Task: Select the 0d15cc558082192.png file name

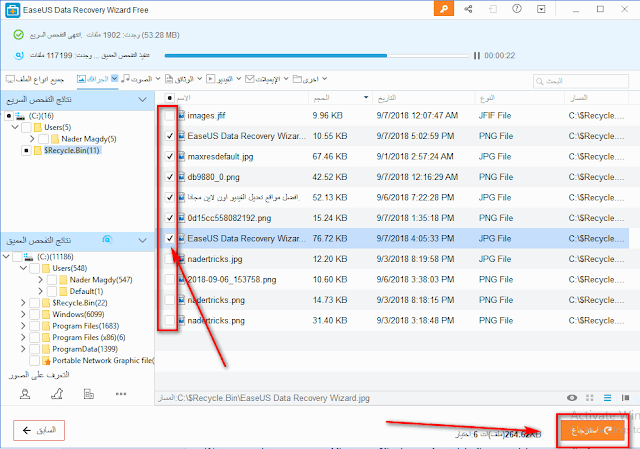Action: (x=229, y=218)
